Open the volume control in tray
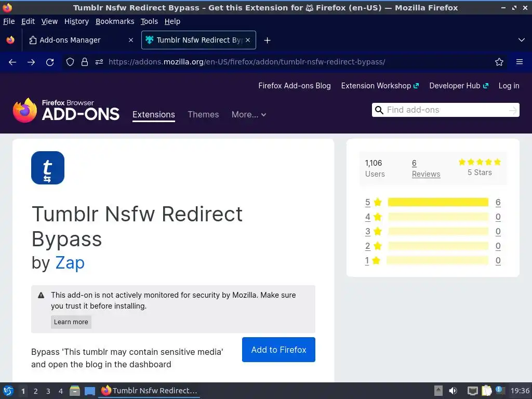532x399 pixels. [453, 391]
